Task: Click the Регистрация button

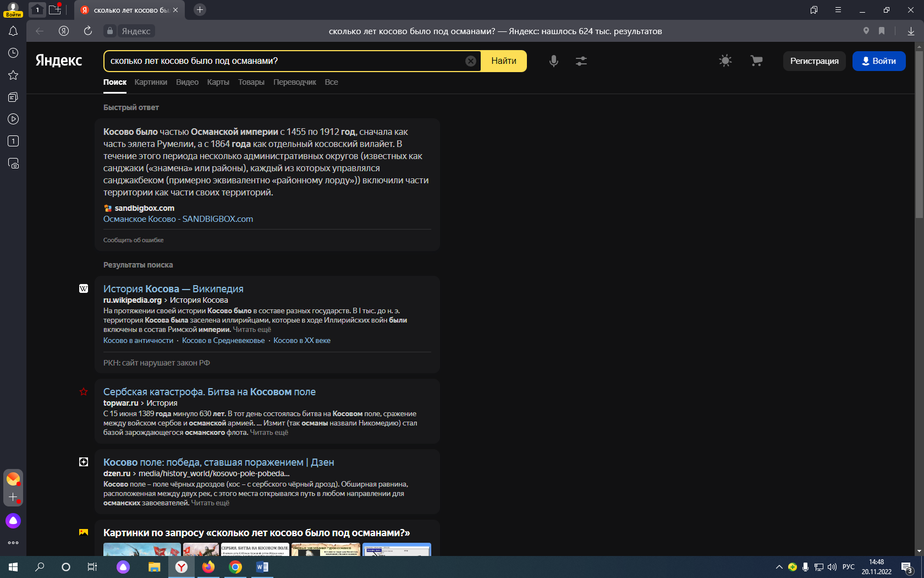Action: (x=815, y=61)
